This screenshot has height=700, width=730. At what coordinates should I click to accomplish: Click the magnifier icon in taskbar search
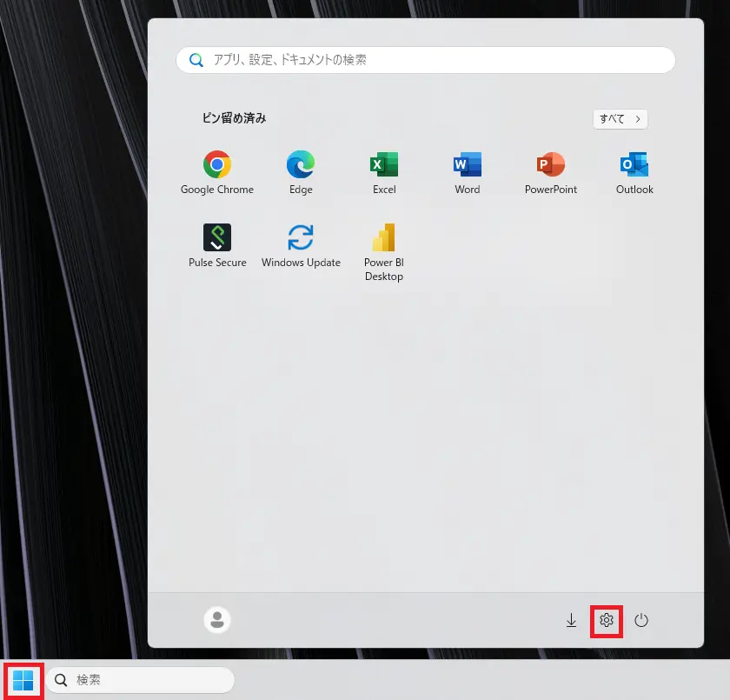62,680
